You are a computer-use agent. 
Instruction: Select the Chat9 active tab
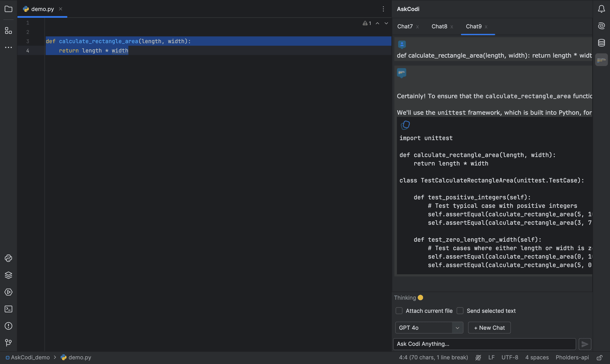(x=474, y=26)
